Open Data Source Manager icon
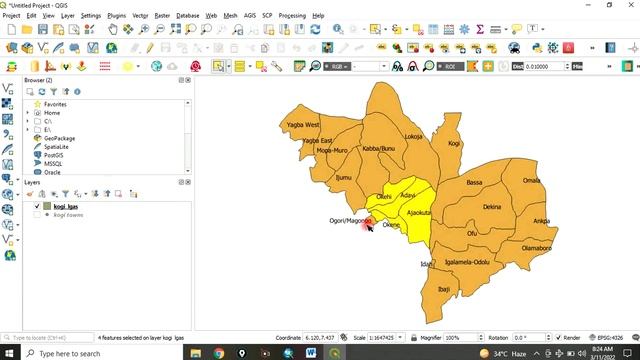Image resolution: width=640 pixels, height=360 pixels. tap(12, 48)
